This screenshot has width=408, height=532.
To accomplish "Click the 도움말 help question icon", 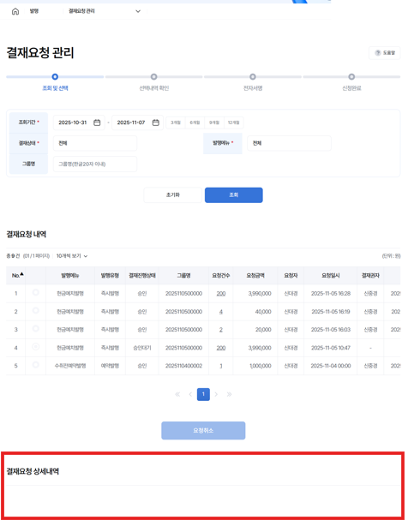I will click(378, 53).
